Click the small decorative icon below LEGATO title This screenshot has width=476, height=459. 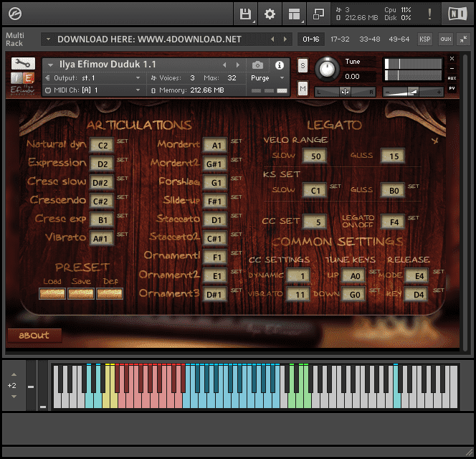[x=435, y=141]
